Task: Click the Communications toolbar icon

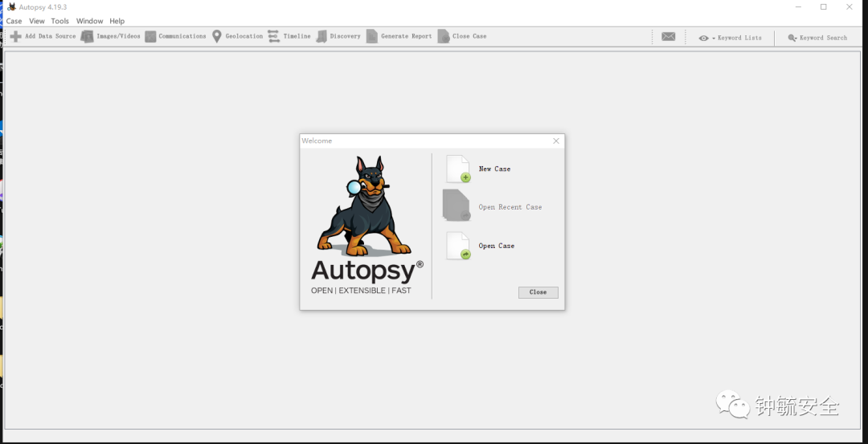Action: point(150,36)
